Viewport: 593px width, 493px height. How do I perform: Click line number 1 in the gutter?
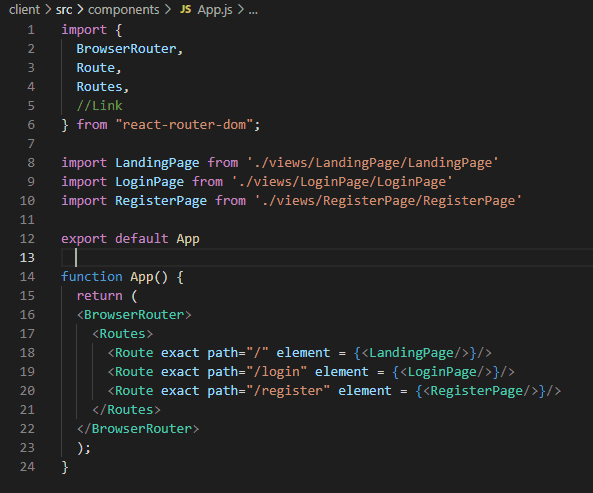(31, 30)
